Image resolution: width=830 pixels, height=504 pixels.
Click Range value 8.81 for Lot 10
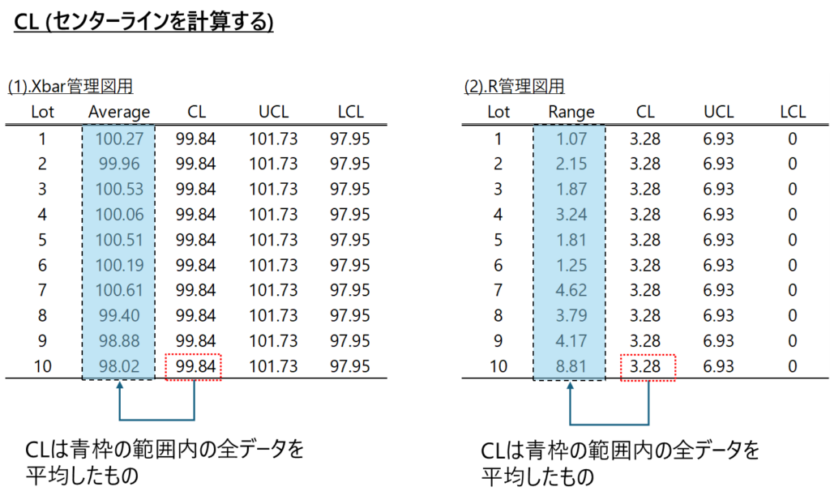pos(571,366)
